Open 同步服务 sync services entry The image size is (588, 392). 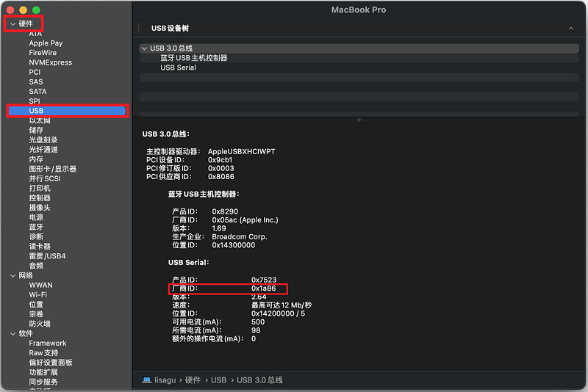pyautogui.click(x=43, y=382)
